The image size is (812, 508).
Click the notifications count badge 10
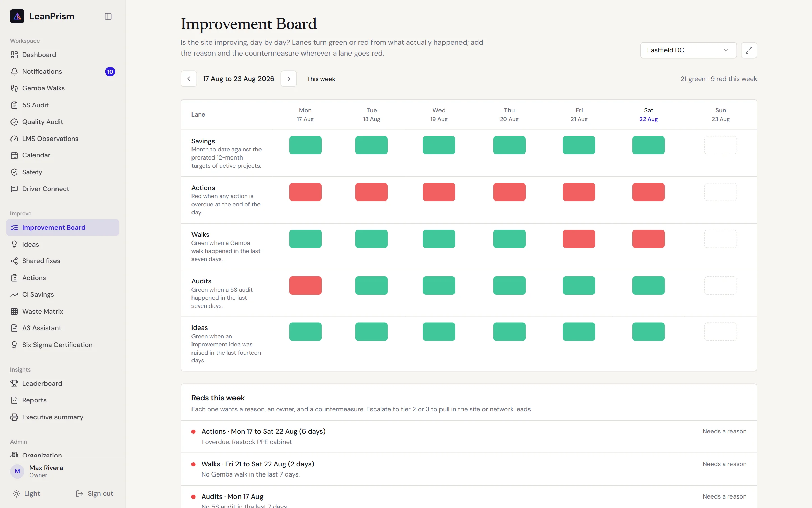(x=110, y=72)
